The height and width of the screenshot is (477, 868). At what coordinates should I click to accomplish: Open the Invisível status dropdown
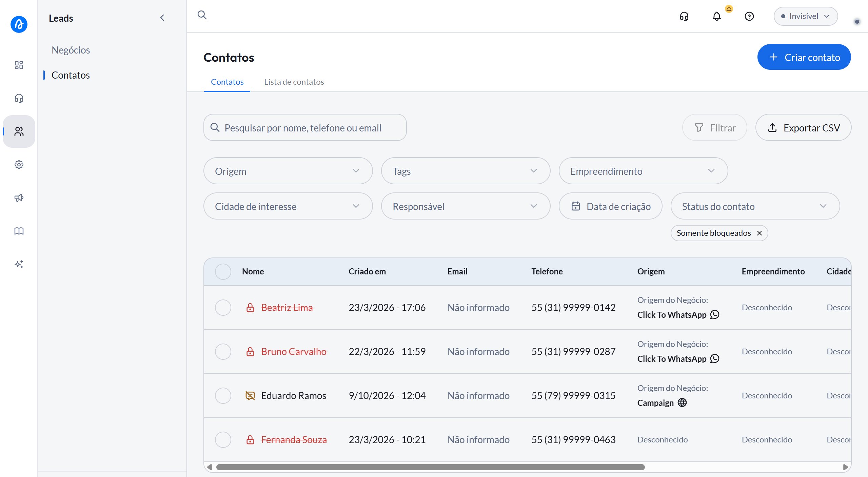click(x=806, y=16)
